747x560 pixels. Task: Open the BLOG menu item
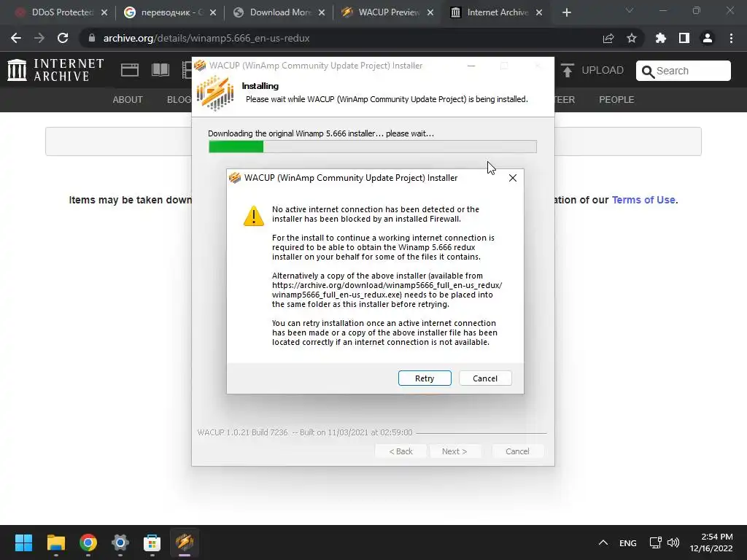tap(179, 99)
